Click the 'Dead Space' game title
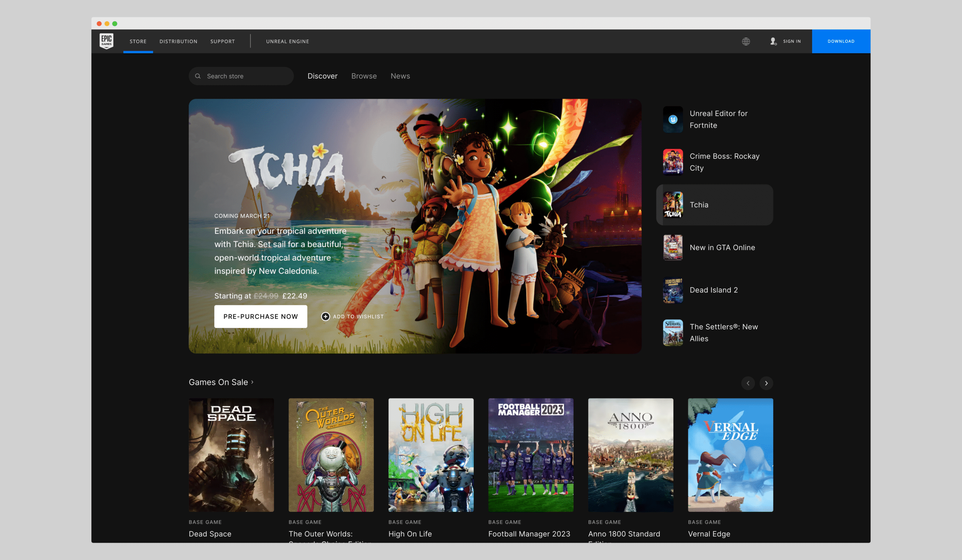Screen dimensions: 962x560 tap(210, 534)
